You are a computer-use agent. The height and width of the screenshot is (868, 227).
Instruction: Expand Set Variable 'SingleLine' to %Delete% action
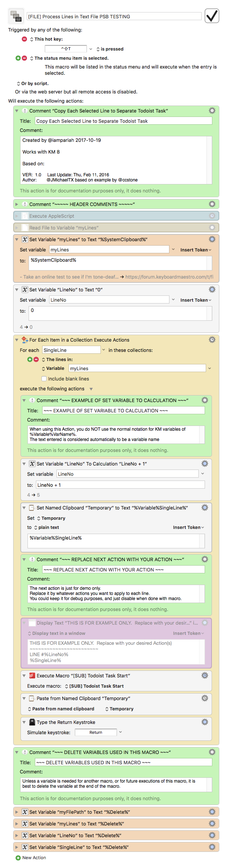[17, 847]
